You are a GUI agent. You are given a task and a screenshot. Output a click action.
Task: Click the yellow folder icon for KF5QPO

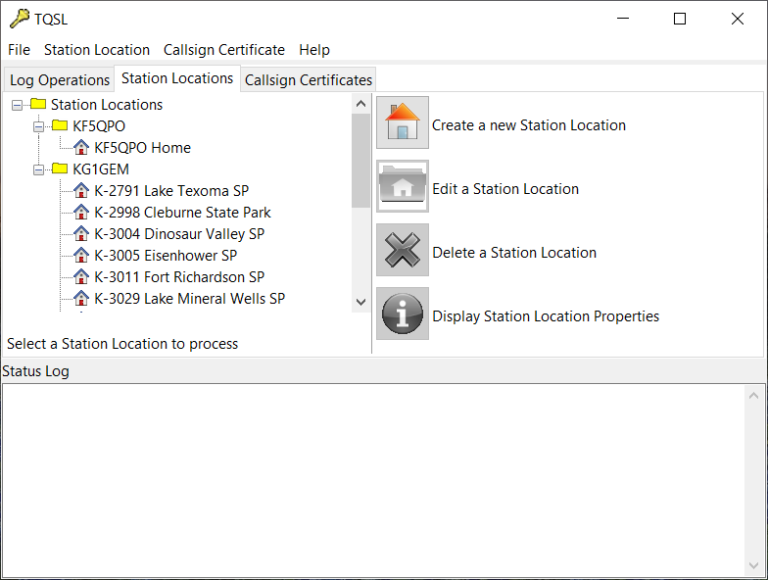[60, 126]
